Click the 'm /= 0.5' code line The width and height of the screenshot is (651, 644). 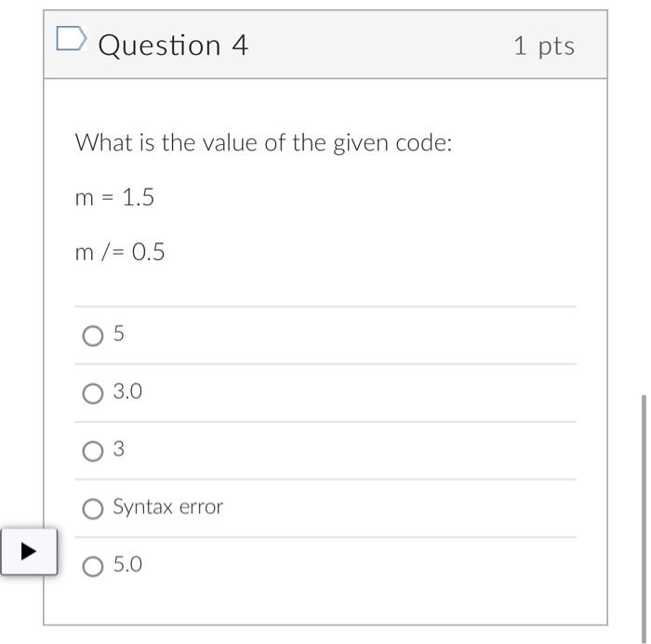tap(120, 252)
